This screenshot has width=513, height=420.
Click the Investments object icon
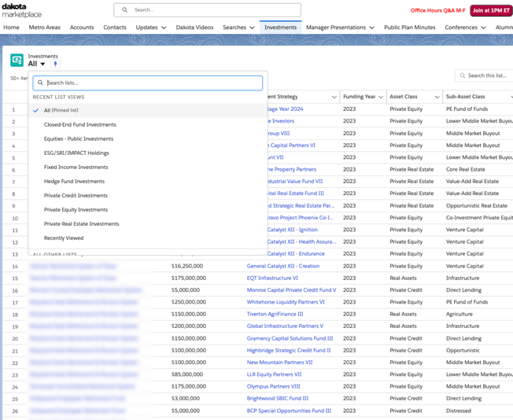[x=17, y=61]
